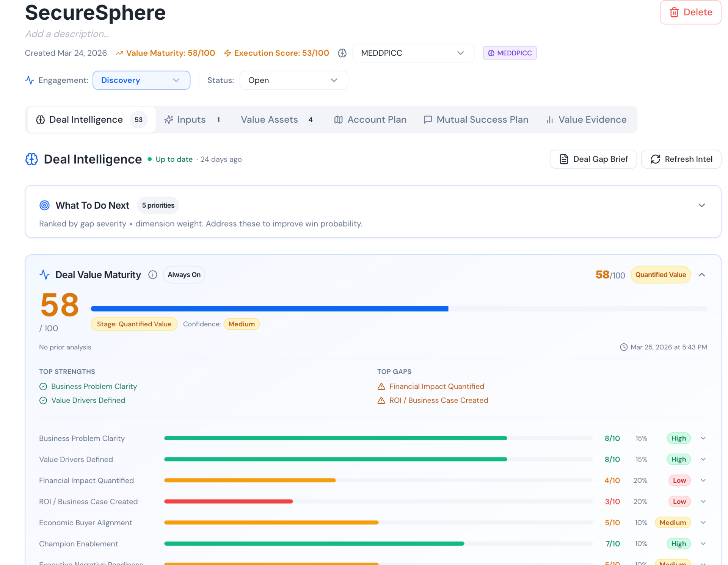Expand the ROI / Business Case Created row
Image resolution: width=728 pixels, height=565 pixels.
[x=703, y=502]
